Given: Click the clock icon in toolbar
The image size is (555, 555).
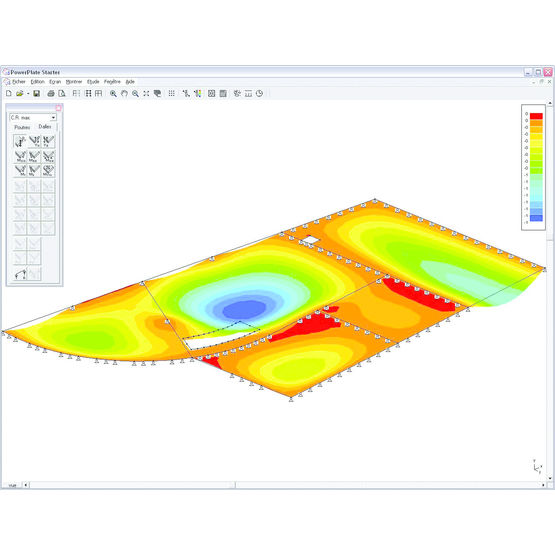Looking at the screenshot, I should pos(259,93).
